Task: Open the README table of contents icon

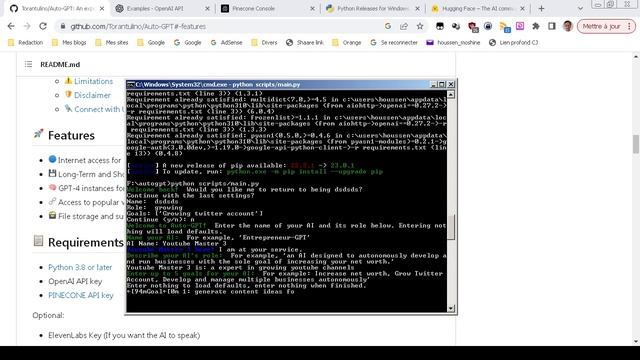Action: (x=28, y=64)
